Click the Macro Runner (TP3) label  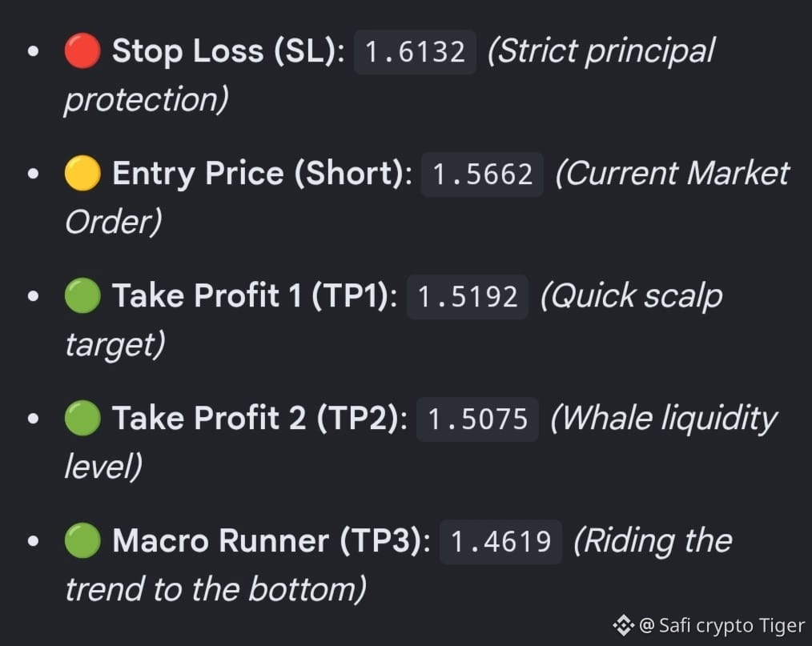(x=271, y=541)
